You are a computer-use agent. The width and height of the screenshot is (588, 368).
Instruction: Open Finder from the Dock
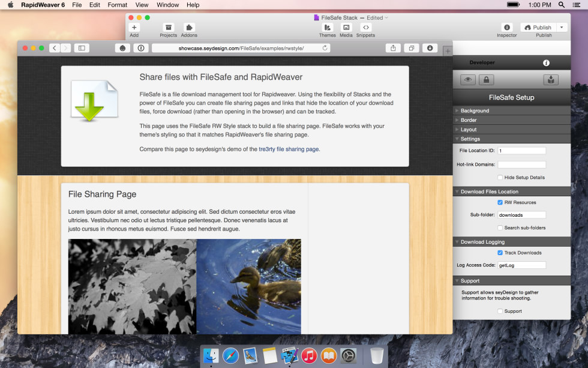coord(211,355)
